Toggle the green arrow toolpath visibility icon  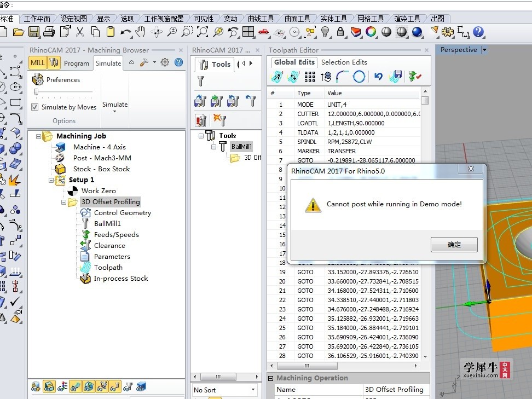pyautogui.click(x=76, y=386)
